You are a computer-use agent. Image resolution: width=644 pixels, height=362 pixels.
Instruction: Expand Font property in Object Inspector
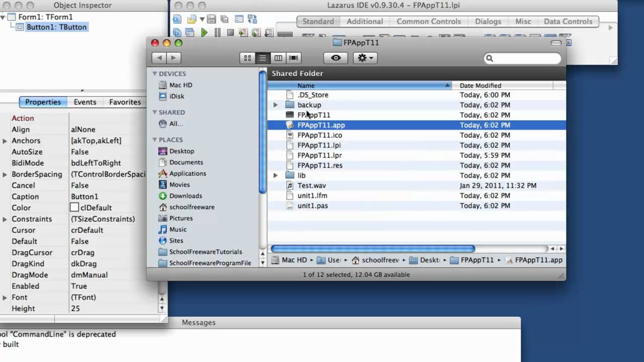(x=5, y=298)
